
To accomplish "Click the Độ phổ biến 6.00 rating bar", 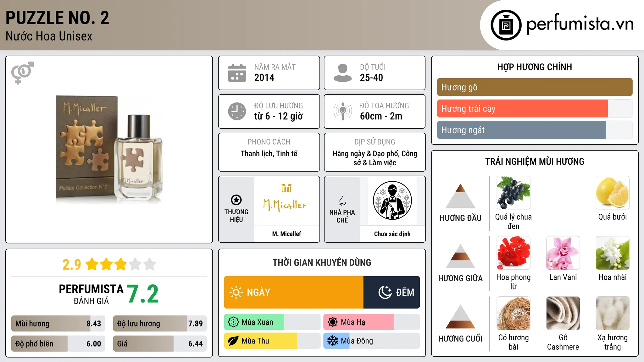I will click(58, 343).
